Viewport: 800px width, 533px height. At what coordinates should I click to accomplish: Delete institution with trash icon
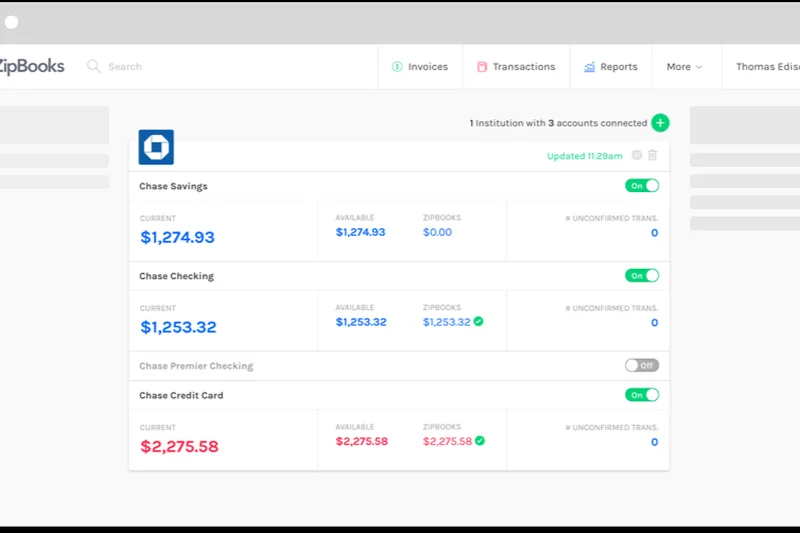[653, 155]
